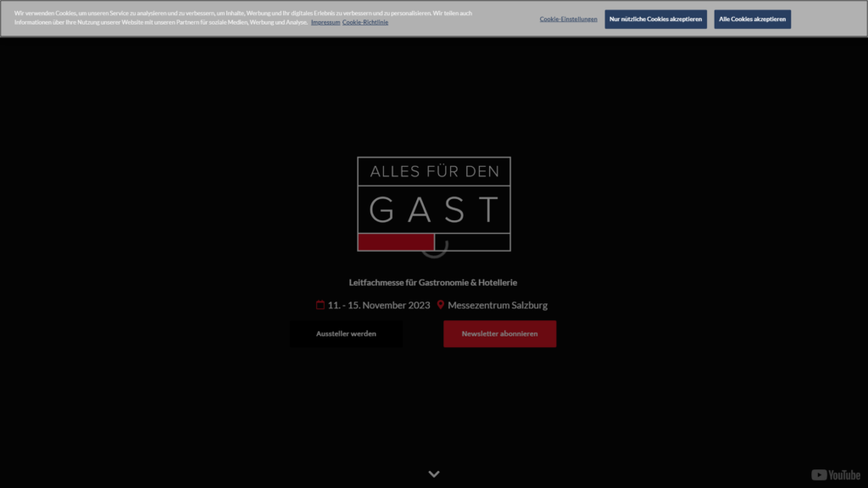Click Nur nützliche Cookies akzeptieren button
Image resolution: width=868 pixels, height=488 pixels.
[x=655, y=19]
